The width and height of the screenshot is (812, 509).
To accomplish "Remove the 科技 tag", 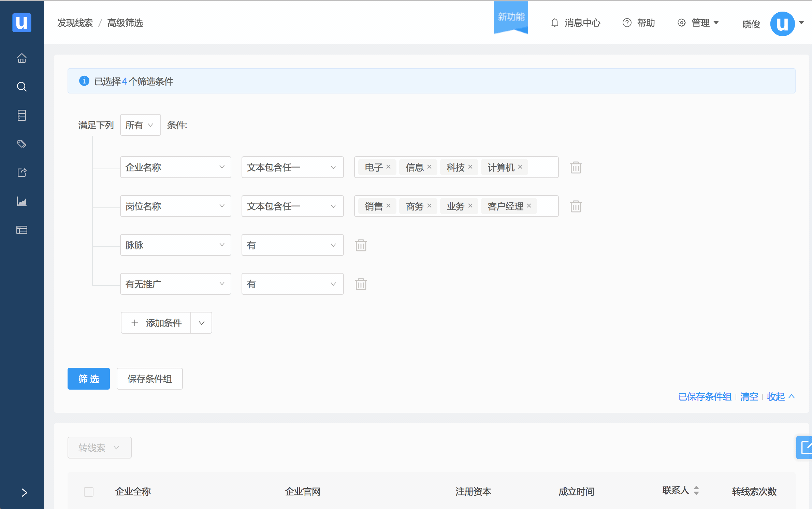I will pyautogui.click(x=470, y=167).
